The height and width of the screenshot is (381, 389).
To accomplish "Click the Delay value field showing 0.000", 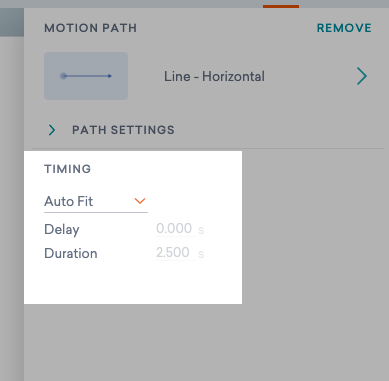I will click(x=176, y=229).
